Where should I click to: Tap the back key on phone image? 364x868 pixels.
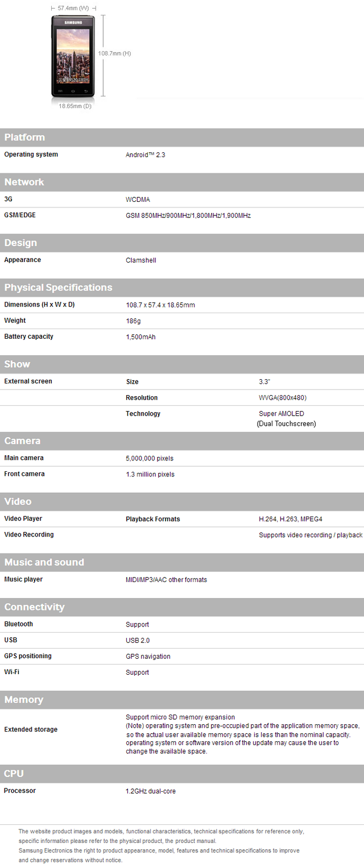(x=87, y=90)
